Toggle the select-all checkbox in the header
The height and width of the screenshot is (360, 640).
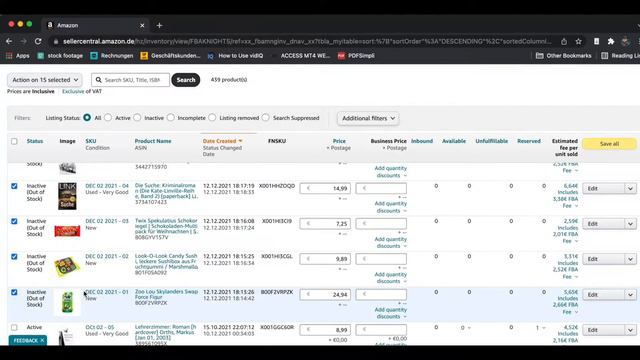point(14,141)
